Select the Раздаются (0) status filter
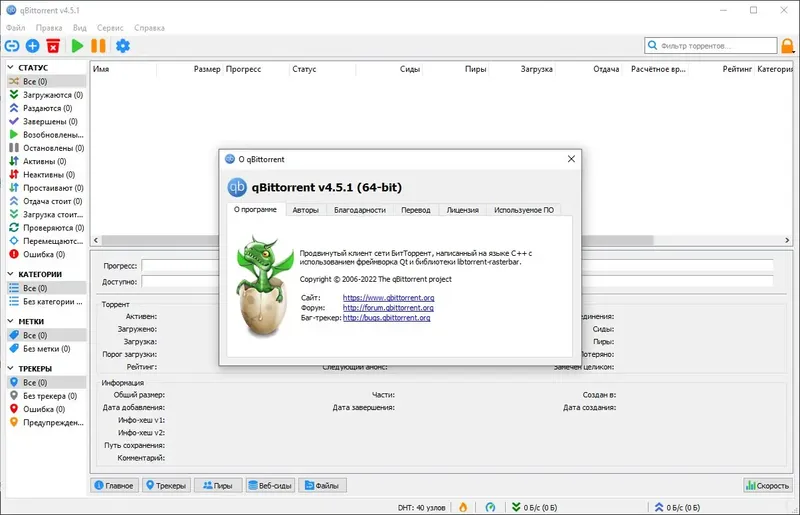This screenshot has width=800, height=515. (46, 108)
